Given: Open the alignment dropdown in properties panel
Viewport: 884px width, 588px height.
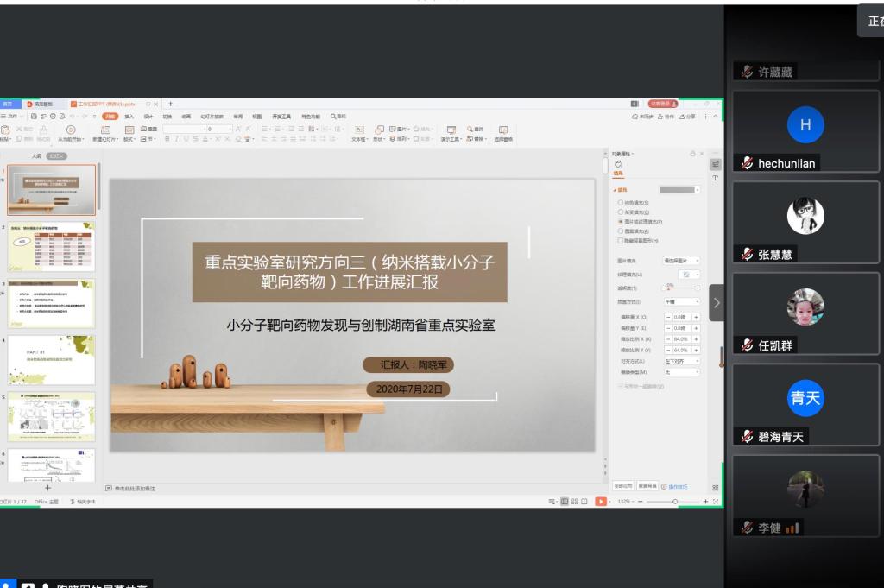Looking at the screenshot, I should coord(681,361).
